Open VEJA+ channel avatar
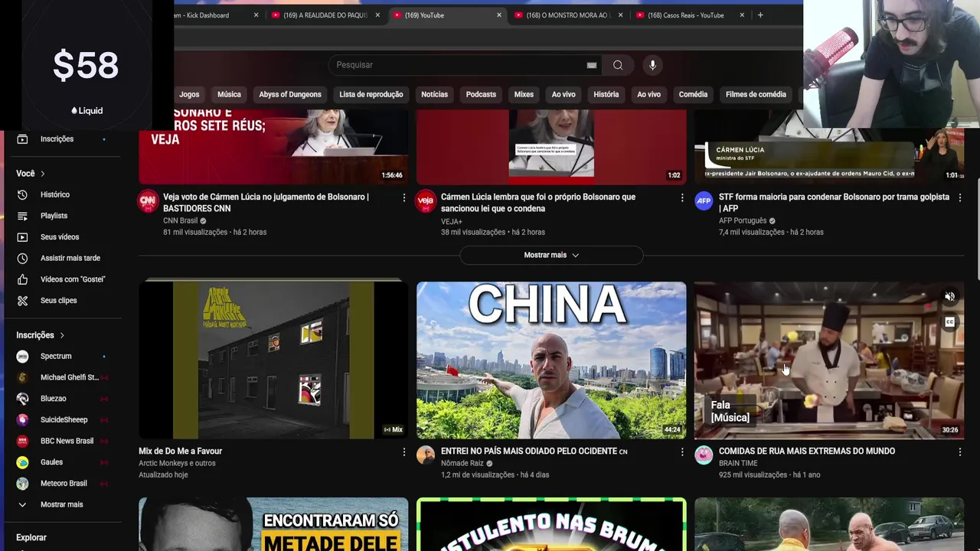980x551 pixels. [x=426, y=201]
